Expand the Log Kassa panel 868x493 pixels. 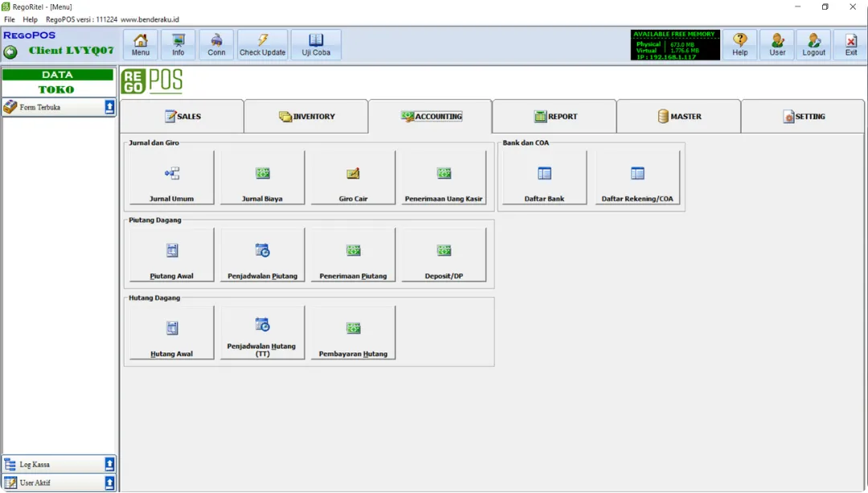(109, 464)
